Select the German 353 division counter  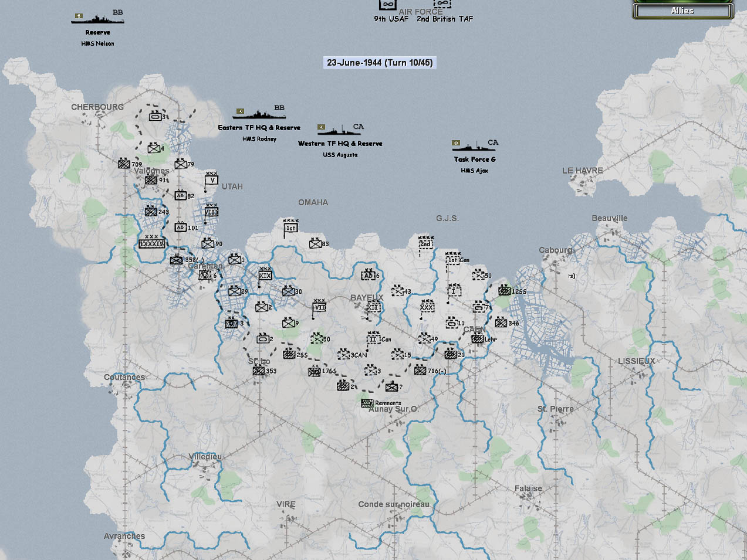[258, 370]
